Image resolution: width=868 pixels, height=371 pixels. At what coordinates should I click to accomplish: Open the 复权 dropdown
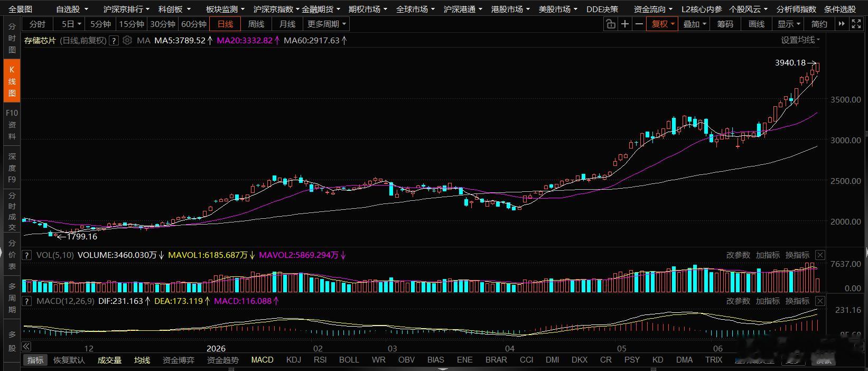pos(663,24)
